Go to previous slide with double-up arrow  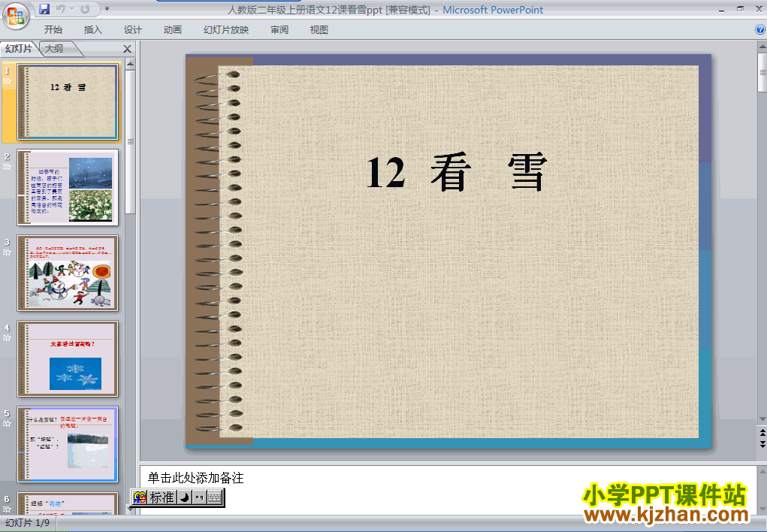[762, 433]
